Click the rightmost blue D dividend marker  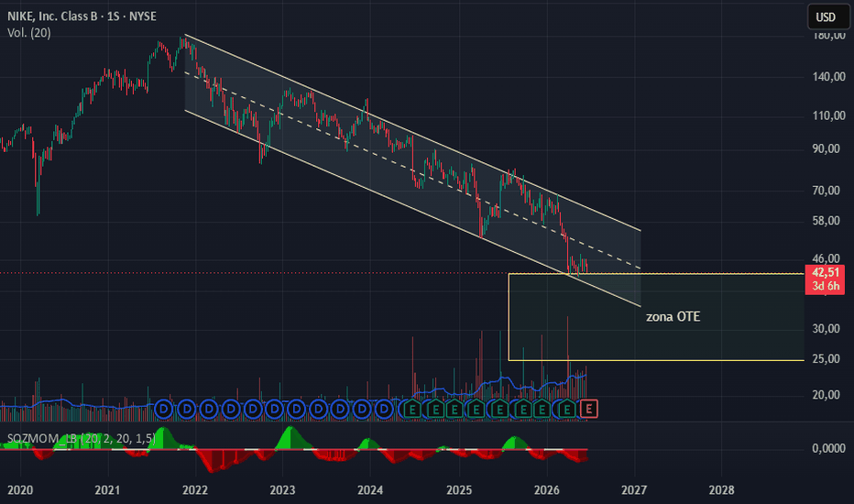point(384,409)
